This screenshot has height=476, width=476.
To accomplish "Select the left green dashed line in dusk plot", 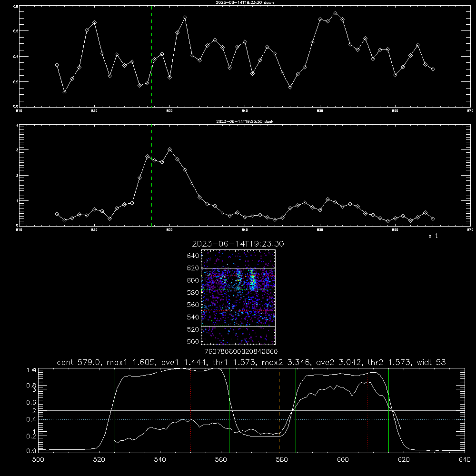I will (x=151, y=175).
